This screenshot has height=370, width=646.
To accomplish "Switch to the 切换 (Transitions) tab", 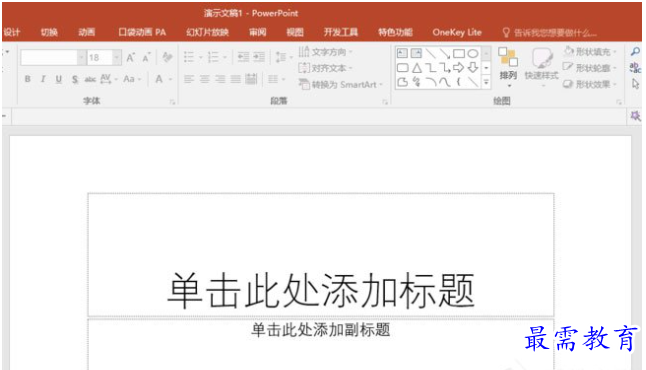I will [49, 32].
